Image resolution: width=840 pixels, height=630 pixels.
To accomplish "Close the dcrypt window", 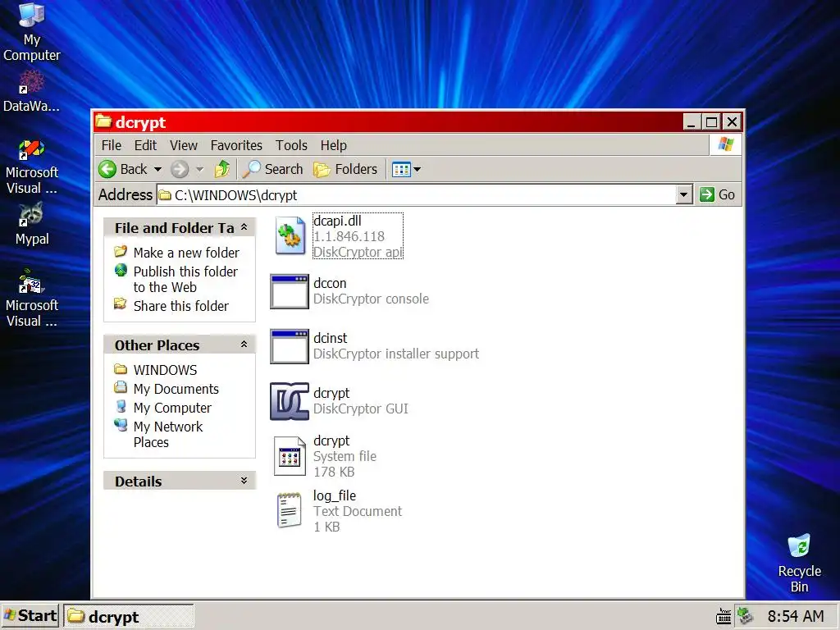I will [x=732, y=122].
